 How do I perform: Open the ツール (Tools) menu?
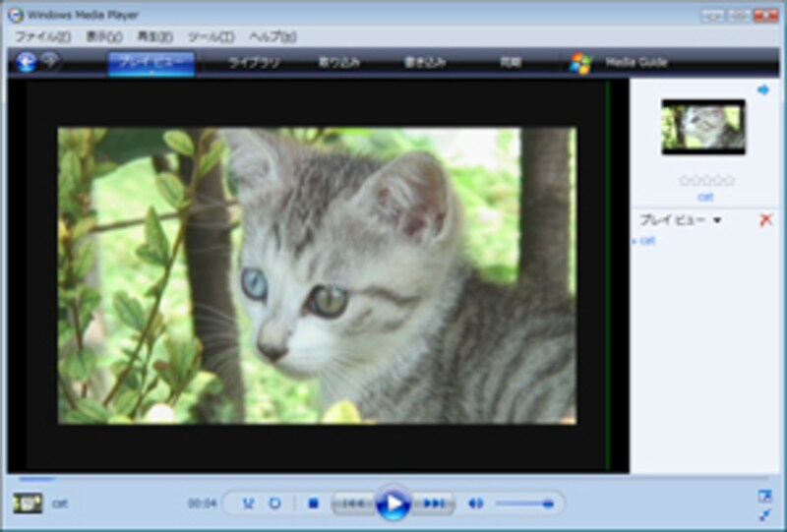point(211,36)
